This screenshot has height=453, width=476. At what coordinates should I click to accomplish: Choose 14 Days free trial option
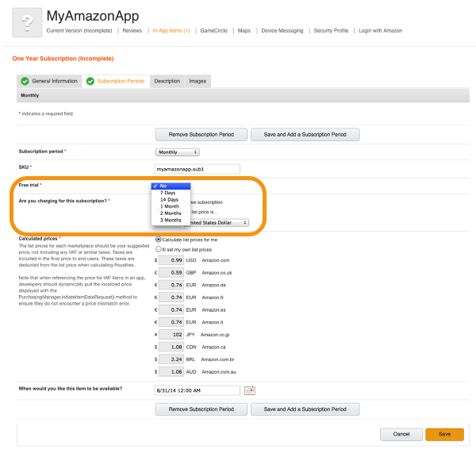point(171,199)
